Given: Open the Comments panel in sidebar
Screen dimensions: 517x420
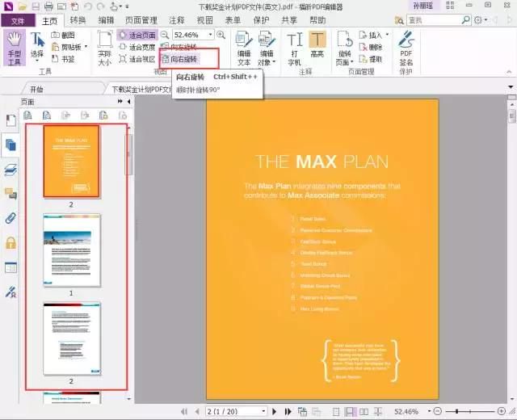Looking at the screenshot, I should coord(11,194).
